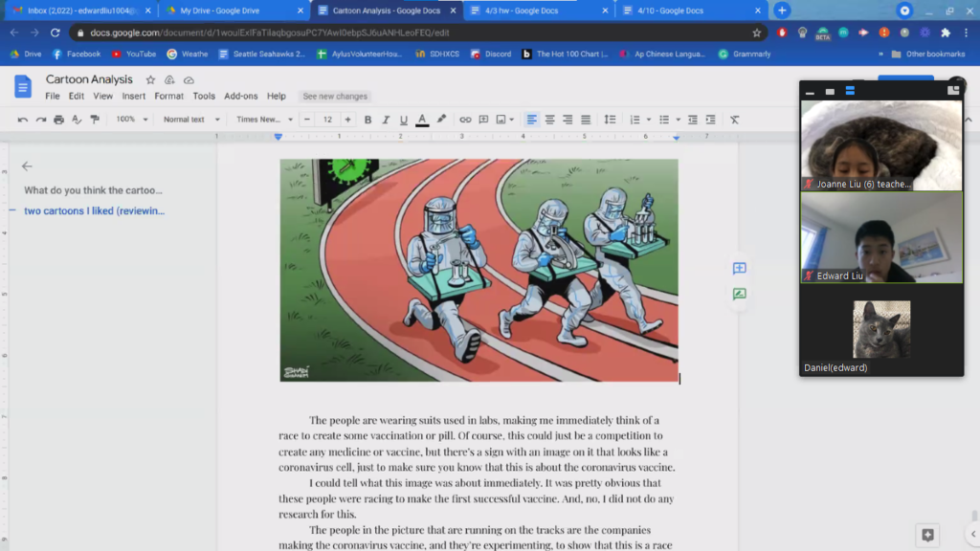The height and width of the screenshot is (551, 980).
Task: Click the Undo icon in toolbar
Action: click(23, 120)
